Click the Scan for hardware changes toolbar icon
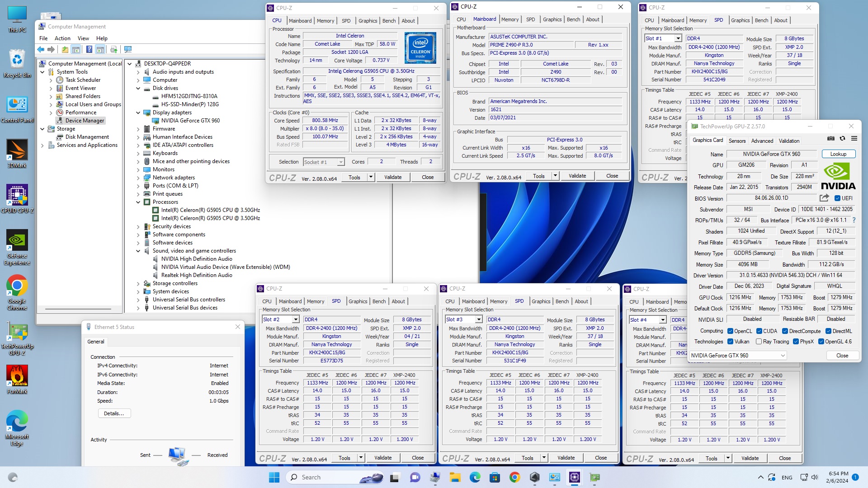 click(x=128, y=49)
